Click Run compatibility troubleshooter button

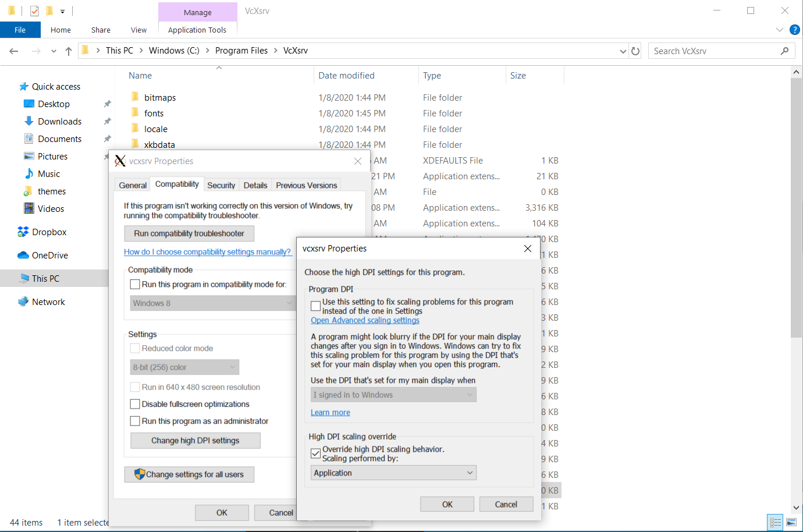[189, 233]
